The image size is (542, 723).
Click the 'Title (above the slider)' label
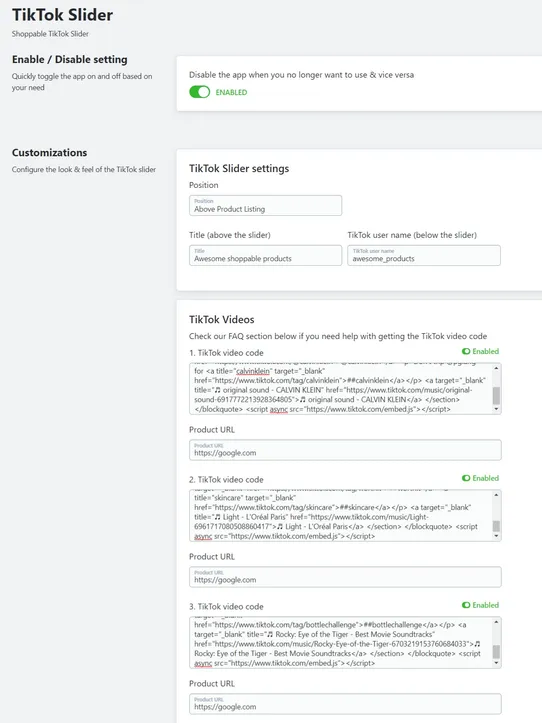pos(230,235)
